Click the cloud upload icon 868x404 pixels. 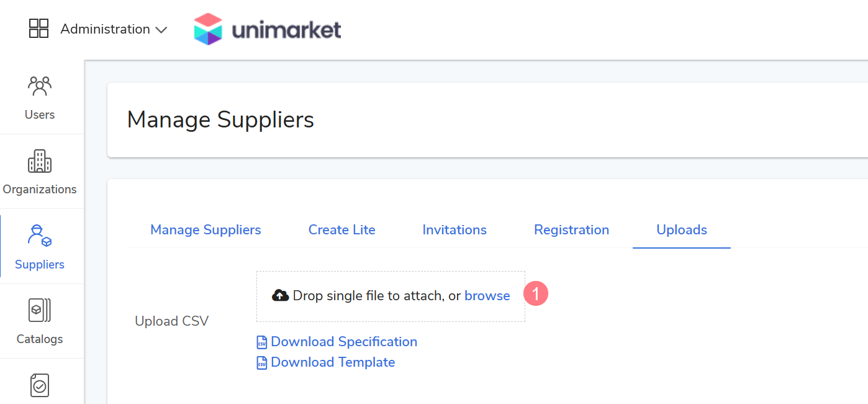[281, 296]
